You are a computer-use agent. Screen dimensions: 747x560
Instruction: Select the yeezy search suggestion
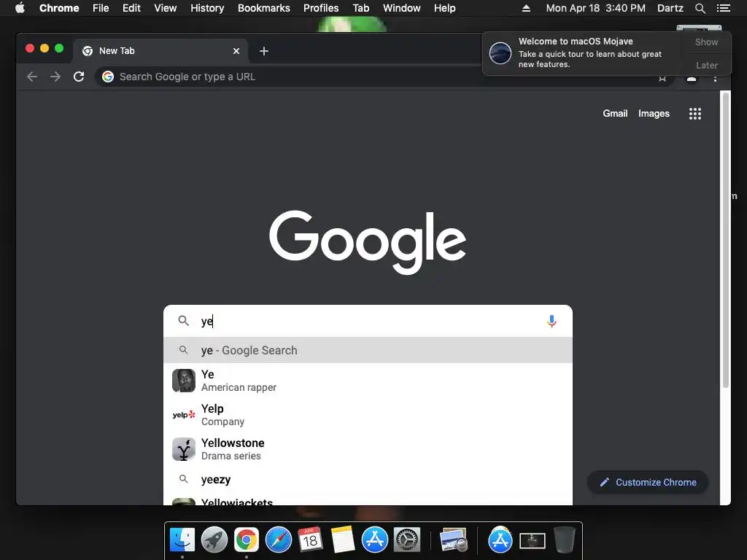coord(368,480)
